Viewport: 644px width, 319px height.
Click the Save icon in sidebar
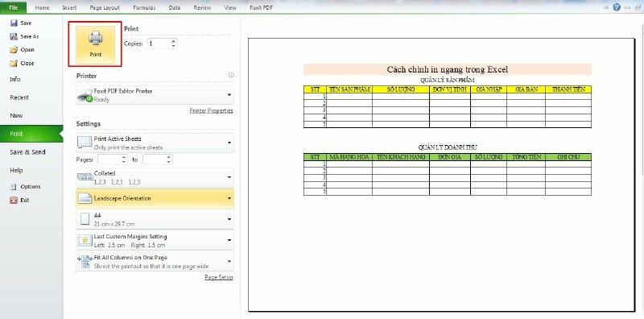click(x=14, y=23)
